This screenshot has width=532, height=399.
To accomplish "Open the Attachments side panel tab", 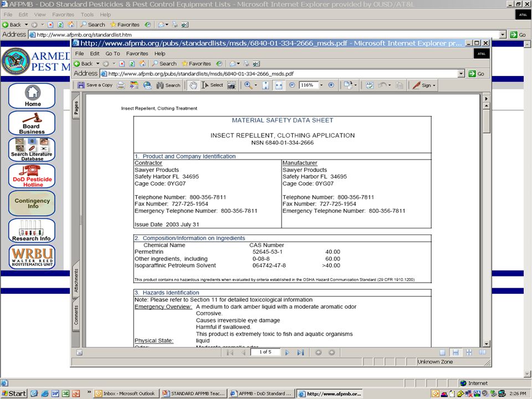I will [76, 280].
